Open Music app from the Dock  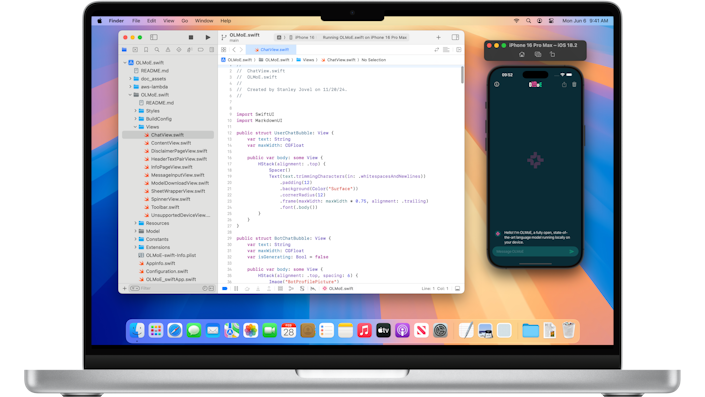coord(364,331)
